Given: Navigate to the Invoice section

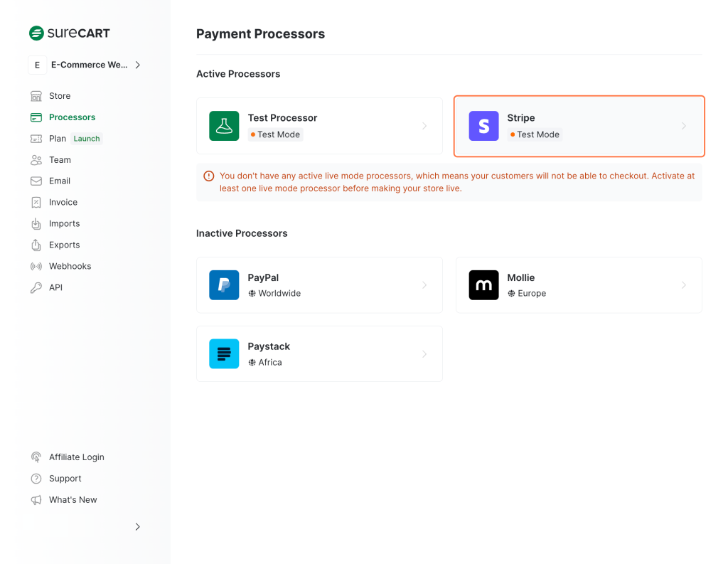Looking at the screenshot, I should [63, 202].
